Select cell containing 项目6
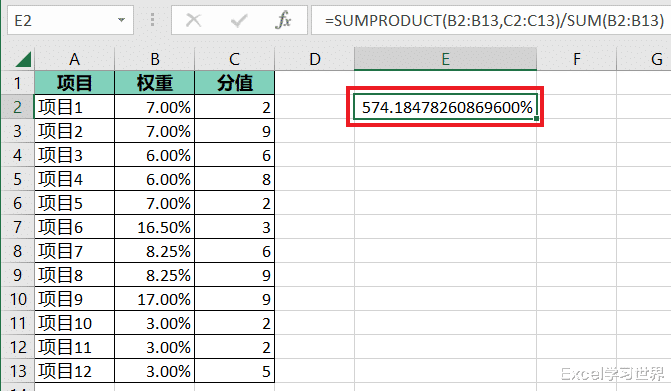The image size is (671, 391). [74, 227]
